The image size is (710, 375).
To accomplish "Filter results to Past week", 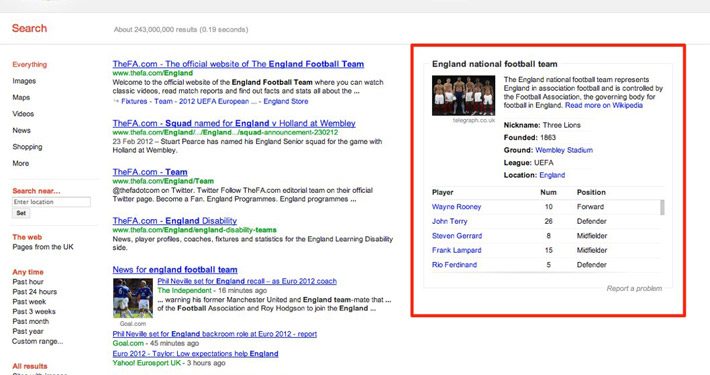I will pos(29,302).
